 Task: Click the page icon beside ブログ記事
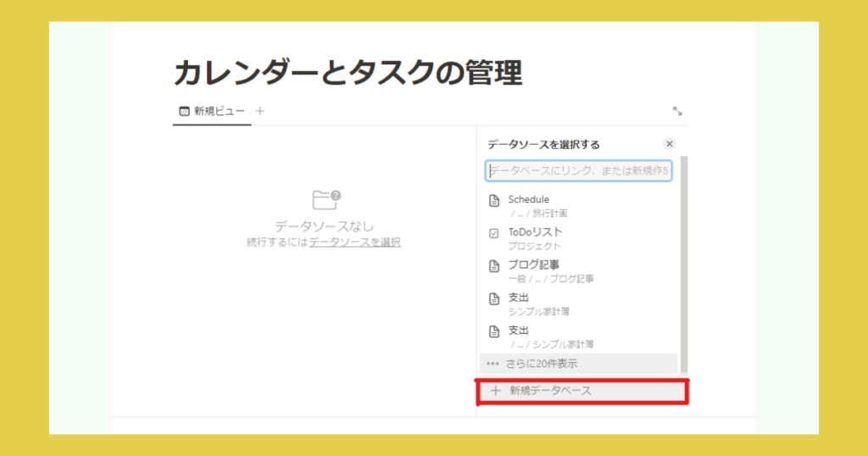pyautogui.click(x=494, y=266)
